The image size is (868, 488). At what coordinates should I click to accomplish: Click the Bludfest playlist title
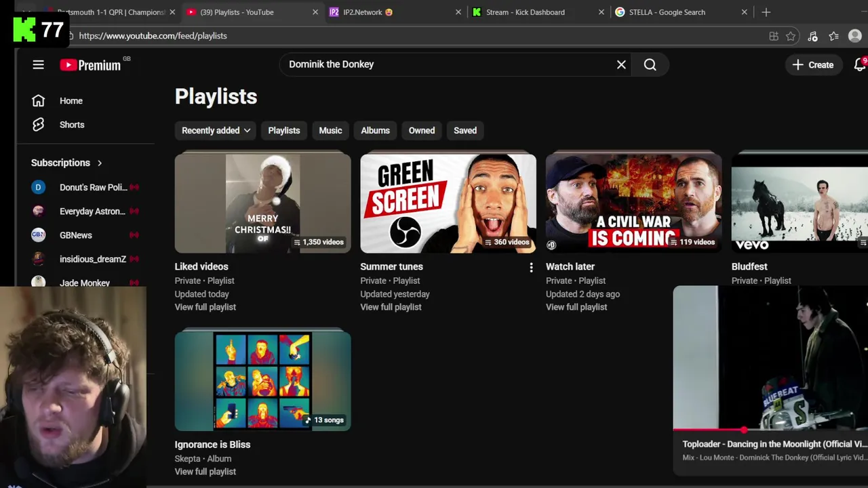749,267
